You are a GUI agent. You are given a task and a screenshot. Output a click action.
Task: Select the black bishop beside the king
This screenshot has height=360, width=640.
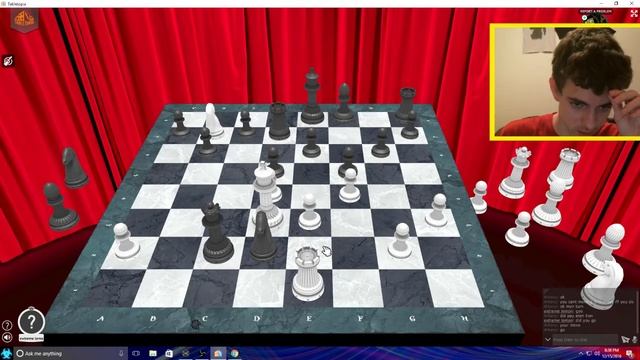tap(344, 102)
